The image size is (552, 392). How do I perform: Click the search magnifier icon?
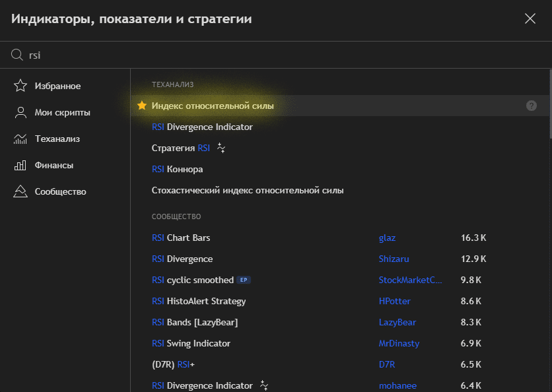pos(17,55)
